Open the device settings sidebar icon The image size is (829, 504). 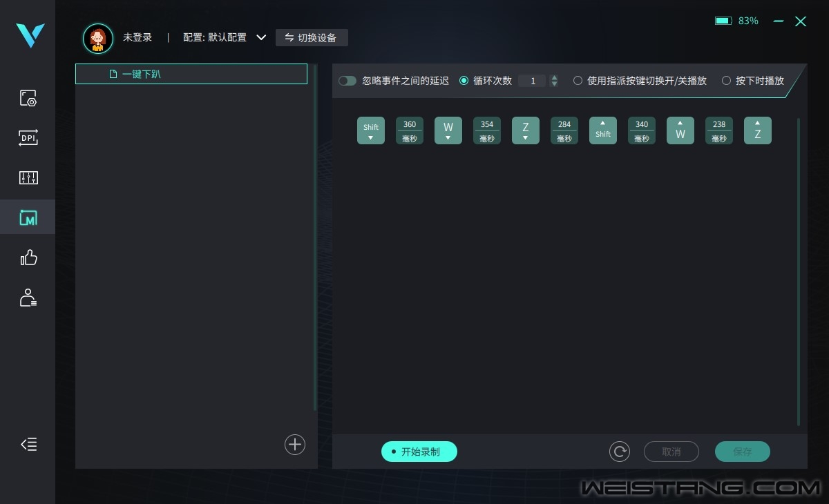pyautogui.click(x=28, y=98)
